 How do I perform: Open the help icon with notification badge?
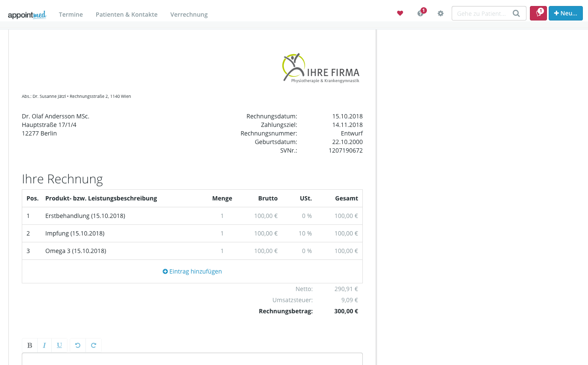point(421,12)
